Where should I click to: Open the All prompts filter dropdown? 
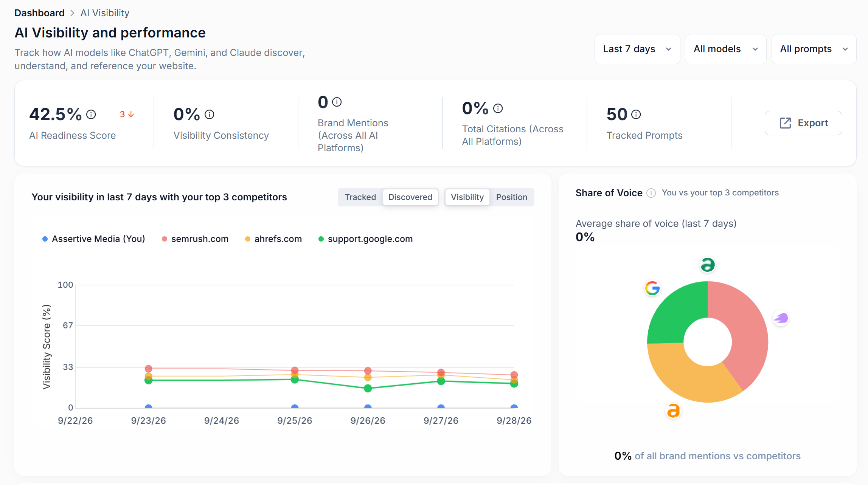[x=814, y=49]
